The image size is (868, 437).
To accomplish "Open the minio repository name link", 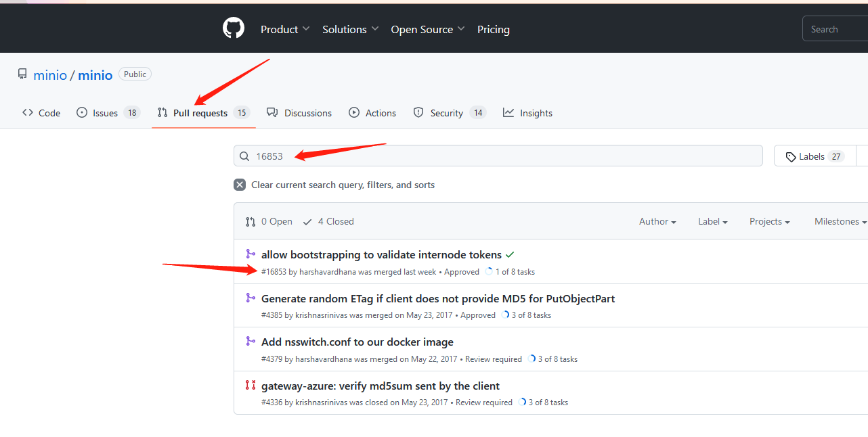I will pyautogui.click(x=95, y=75).
